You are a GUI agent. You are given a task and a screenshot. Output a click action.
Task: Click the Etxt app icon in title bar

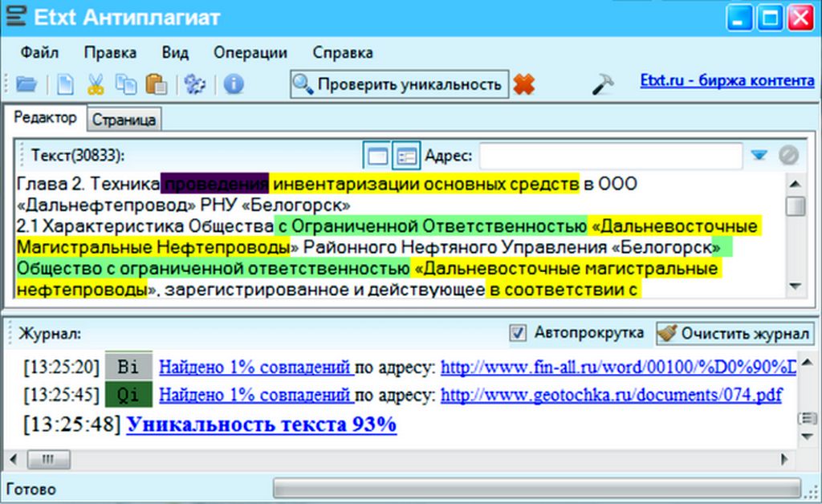(16, 16)
